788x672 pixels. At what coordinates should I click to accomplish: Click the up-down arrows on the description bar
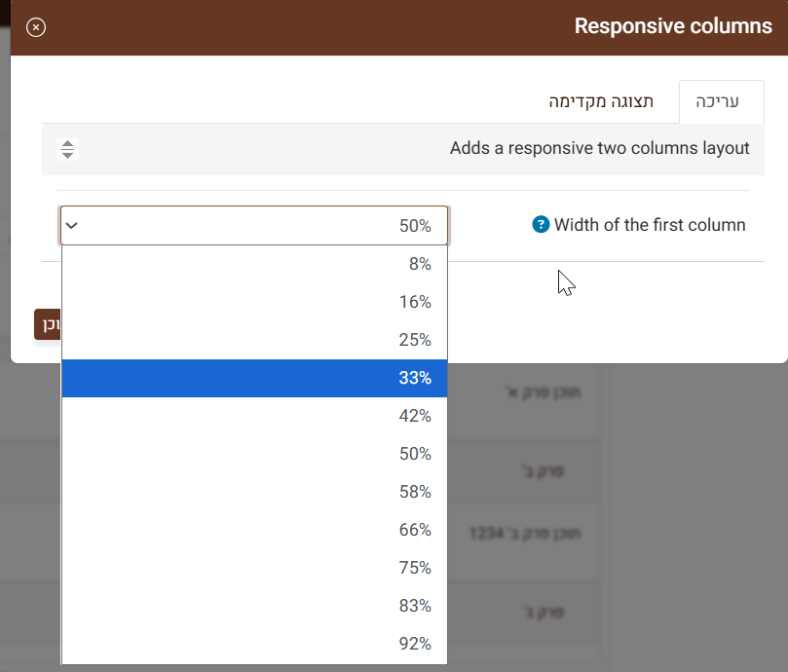click(67, 149)
